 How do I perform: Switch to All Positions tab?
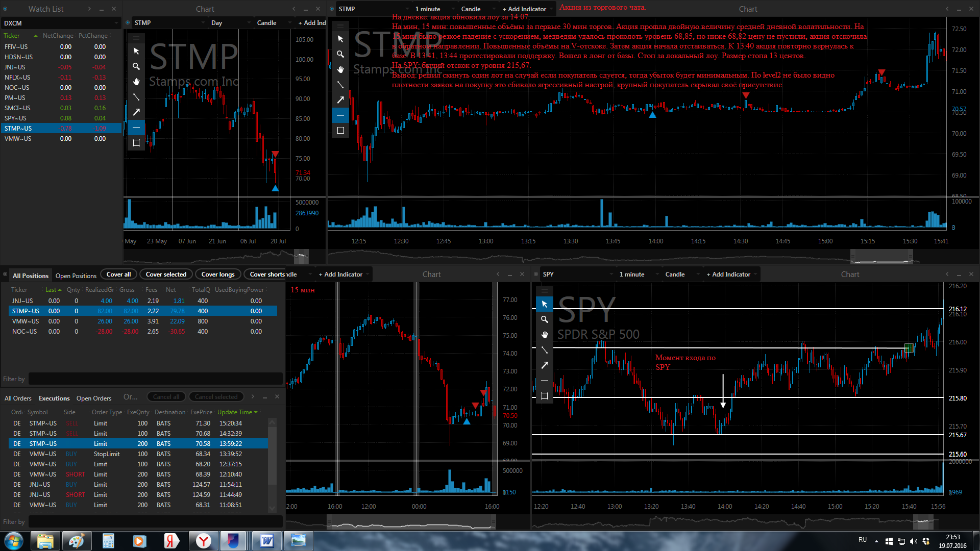[x=31, y=275]
